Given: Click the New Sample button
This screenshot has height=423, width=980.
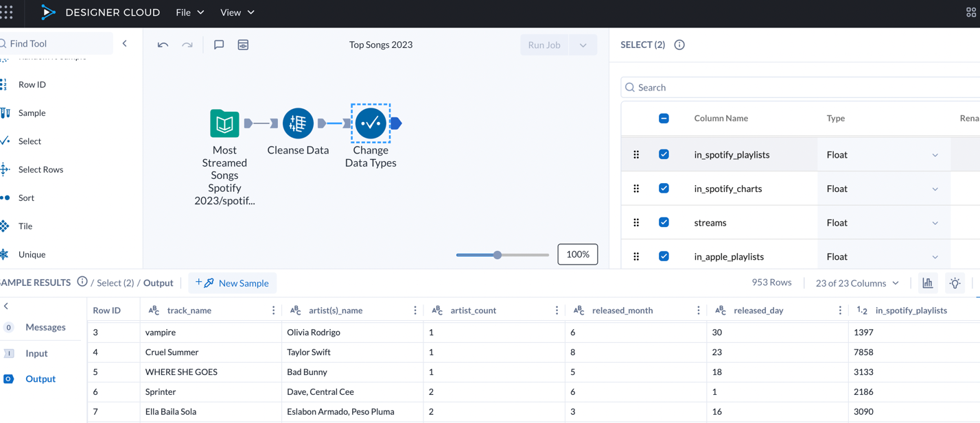Looking at the screenshot, I should pos(232,282).
